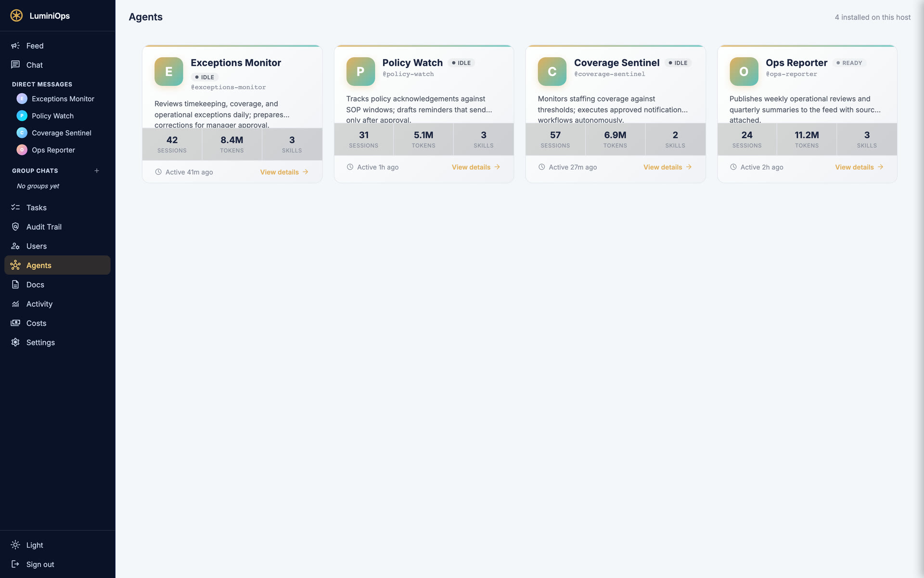View details for Ops Reporter
Image resolution: width=924 pixels, height=578 pixels.
tap(859, 167)
